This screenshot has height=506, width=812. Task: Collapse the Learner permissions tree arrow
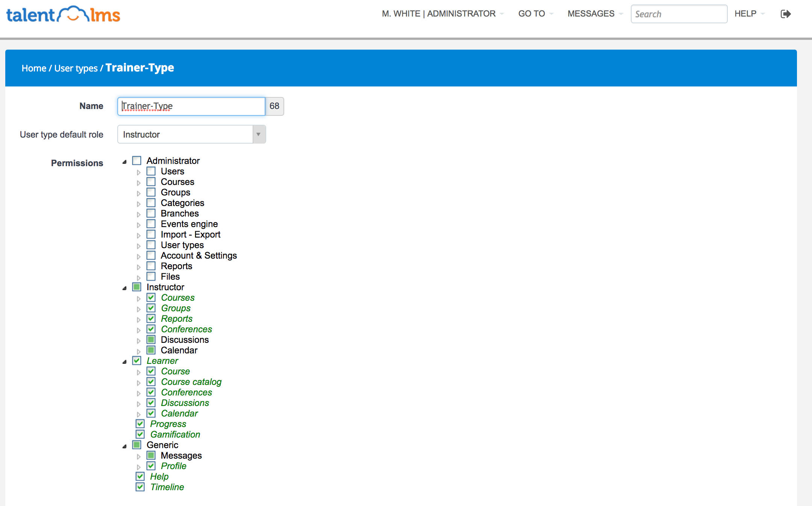[x=124, y=362]
